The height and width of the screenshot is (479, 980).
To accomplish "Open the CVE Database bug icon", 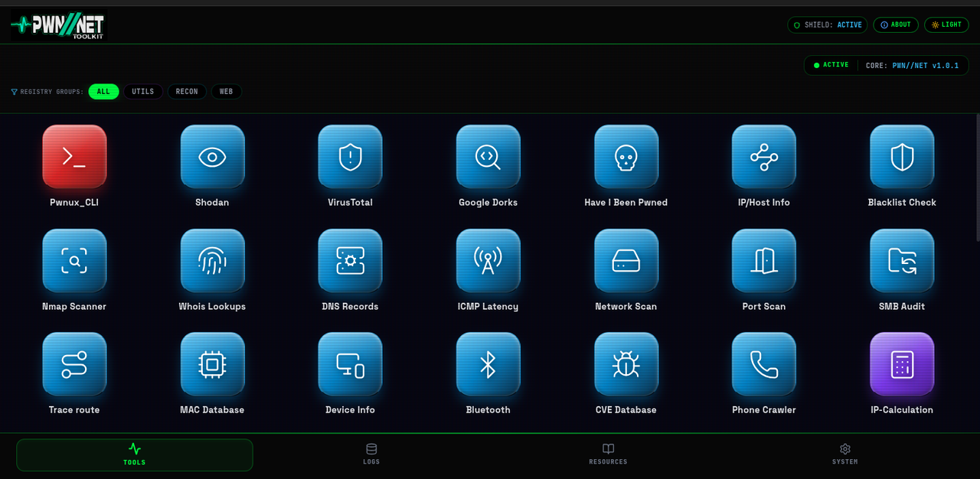I will pos(626,364).
